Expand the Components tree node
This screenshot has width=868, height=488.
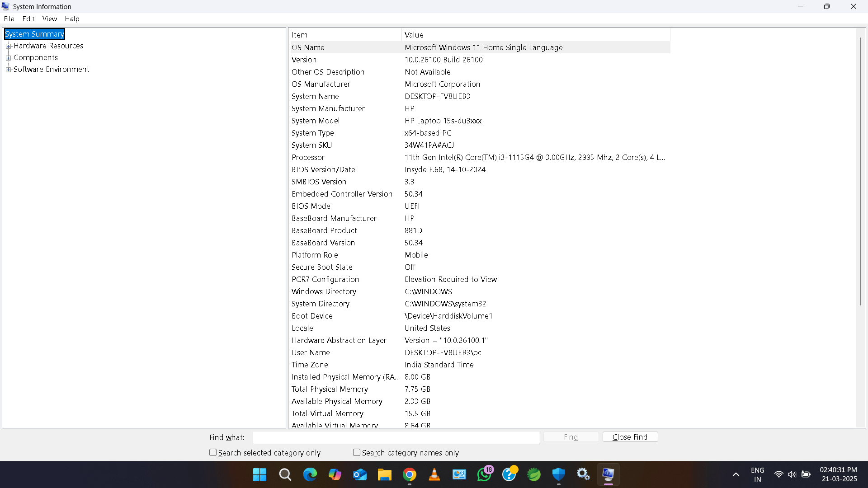coord(8,58)
